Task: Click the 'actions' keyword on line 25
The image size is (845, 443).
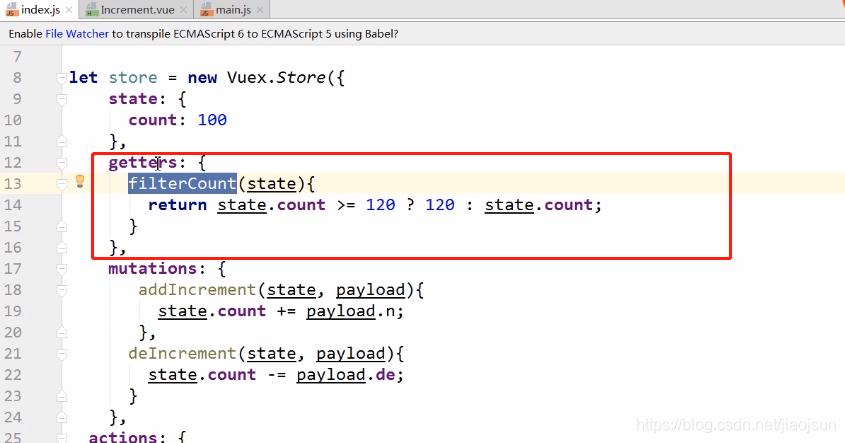Action: (123, 437)
